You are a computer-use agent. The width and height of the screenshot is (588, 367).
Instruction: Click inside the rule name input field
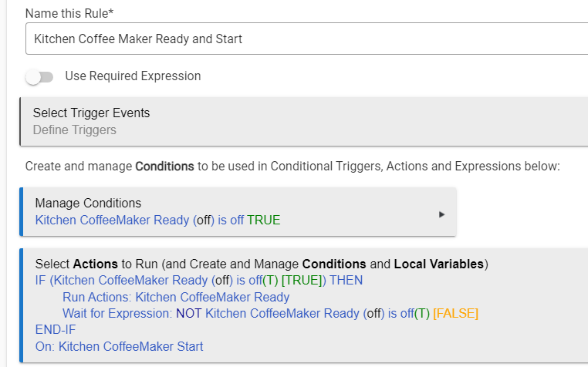tap(307, 39)
